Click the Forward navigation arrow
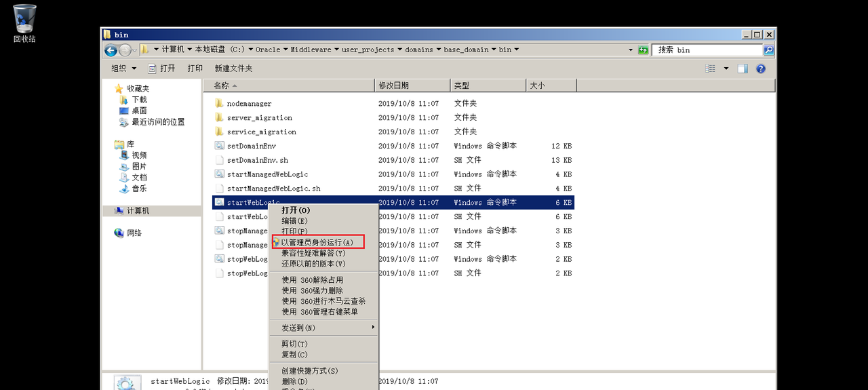The width and height of the screenshot is (868, 390). click(125, 50)
